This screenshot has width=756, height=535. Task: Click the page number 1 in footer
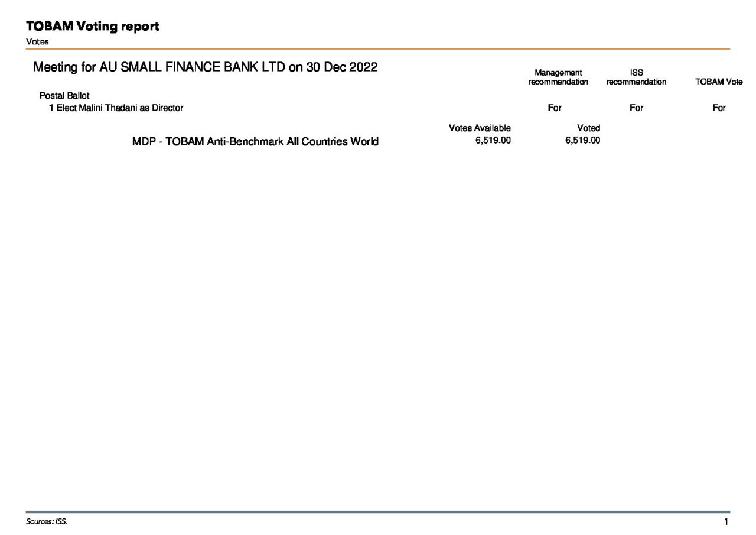pyautogui.click(x=726, y=521)
